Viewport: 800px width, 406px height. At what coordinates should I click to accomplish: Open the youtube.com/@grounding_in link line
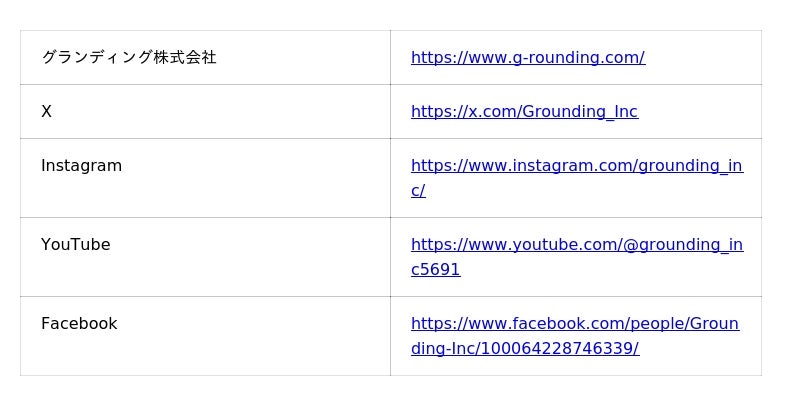click(576, 245)
